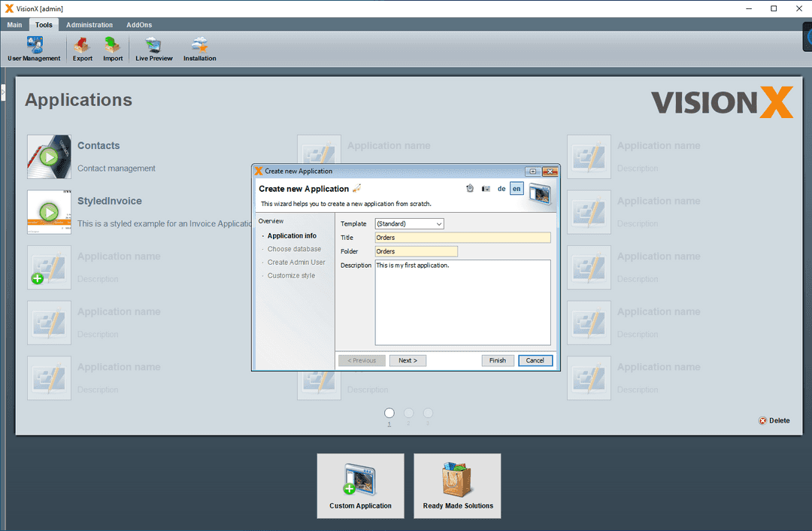This screenshot has width=812, height=531.
Task: Open the User Management tool
Action: 33,47
